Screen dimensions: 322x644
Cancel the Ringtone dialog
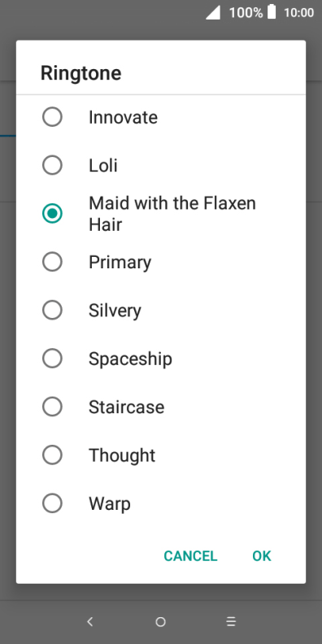coord(190,555)
